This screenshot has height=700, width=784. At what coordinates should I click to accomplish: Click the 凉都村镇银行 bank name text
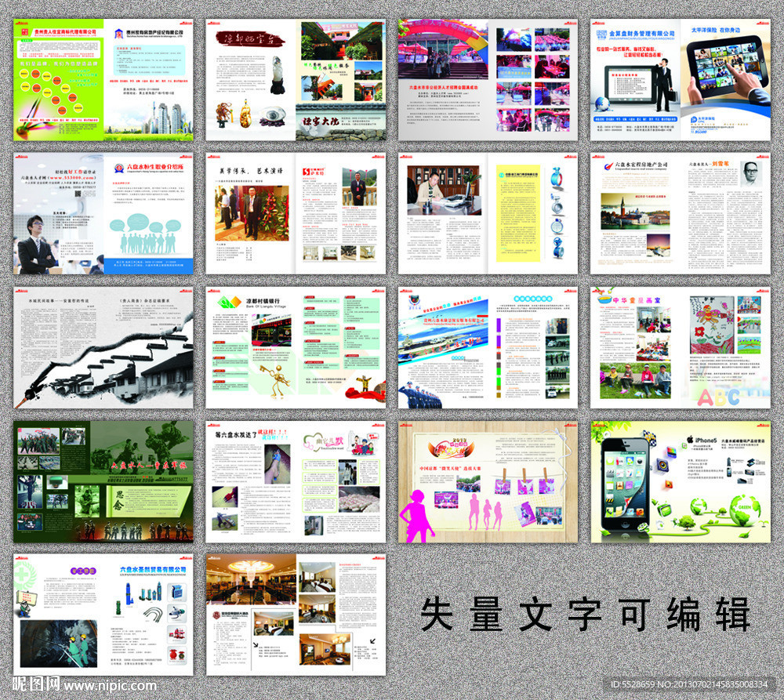263,300
